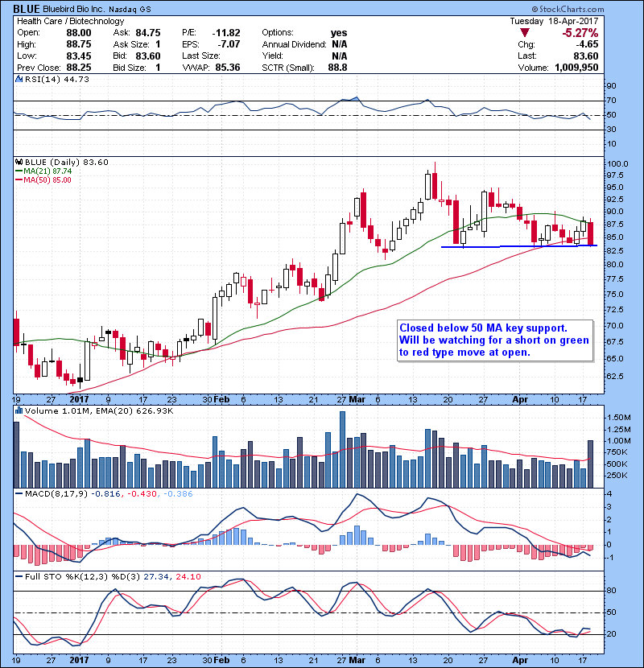Click the BLUE ticker symbol in the header
The image size is (644, 668).
[27, 9]
